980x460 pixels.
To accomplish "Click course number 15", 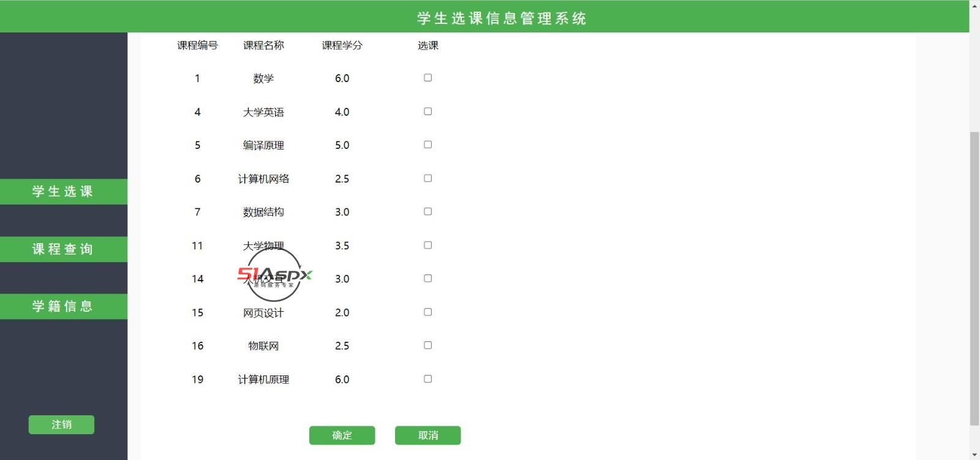I will tap(197, 313).
